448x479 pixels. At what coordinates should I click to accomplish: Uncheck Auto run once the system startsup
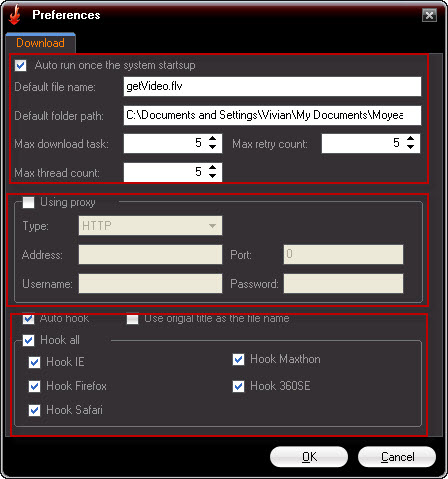[x=21, y=65]
